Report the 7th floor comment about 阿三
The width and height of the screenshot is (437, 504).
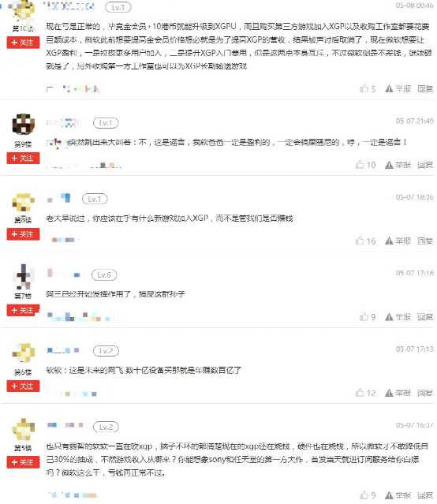coord(398,317)
